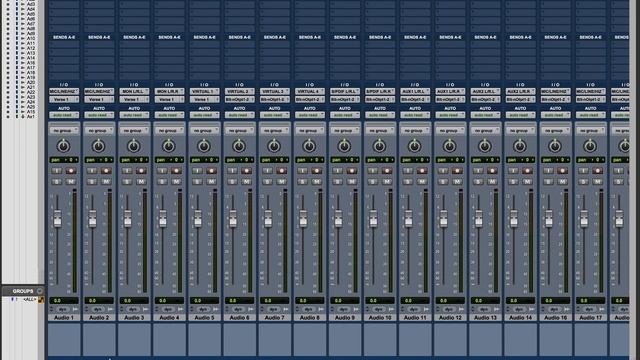Open AUX1 L/R.L input selector on Audio 11
Viewport: 640px width, 360px height.
[415, 91]
